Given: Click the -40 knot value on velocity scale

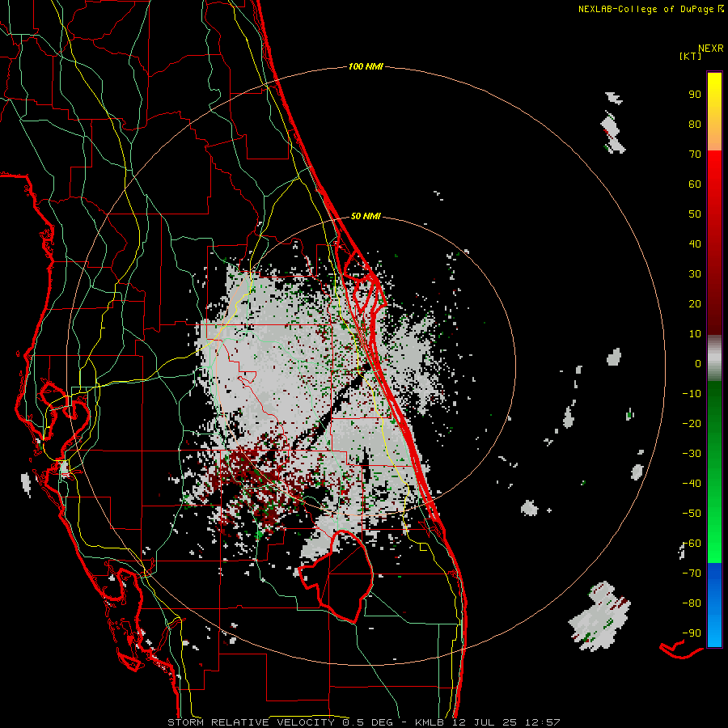Looking at the screenshot, I should tap(692, 484).
